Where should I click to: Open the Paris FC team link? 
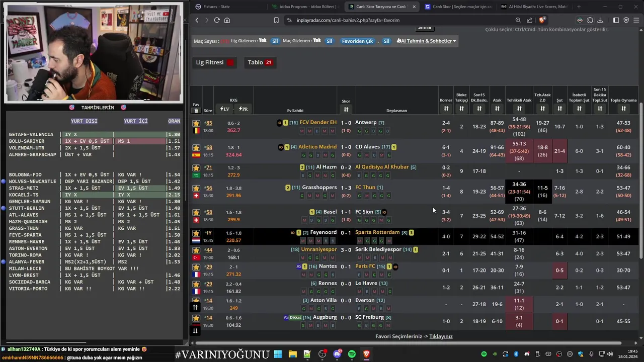coord(365,266)
